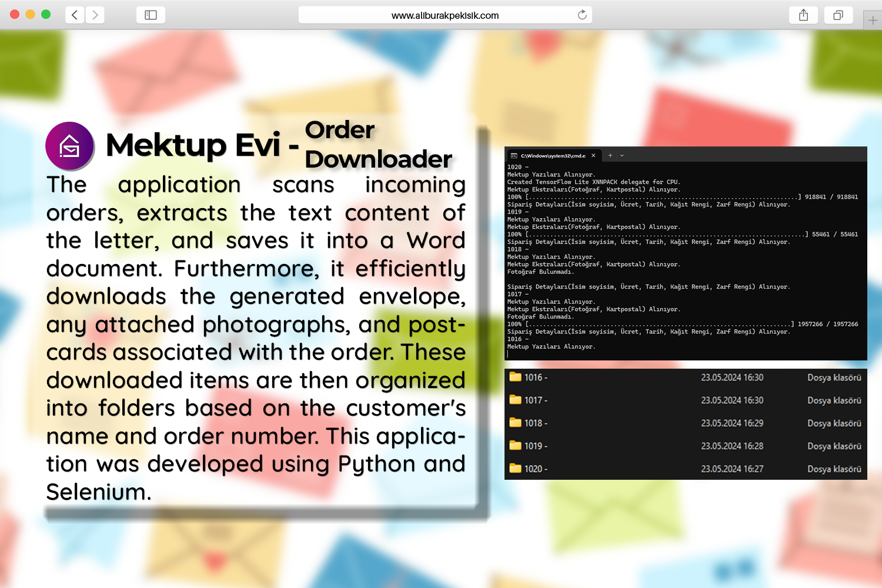Image resolution: width=882 pixels, height=588 pixels.
Task: Click the 1020 folder icon
Action: point(516,469)
